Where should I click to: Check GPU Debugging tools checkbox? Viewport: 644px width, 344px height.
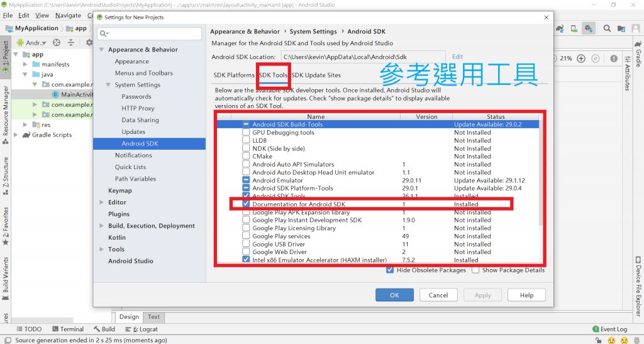[x=246, y=132]
